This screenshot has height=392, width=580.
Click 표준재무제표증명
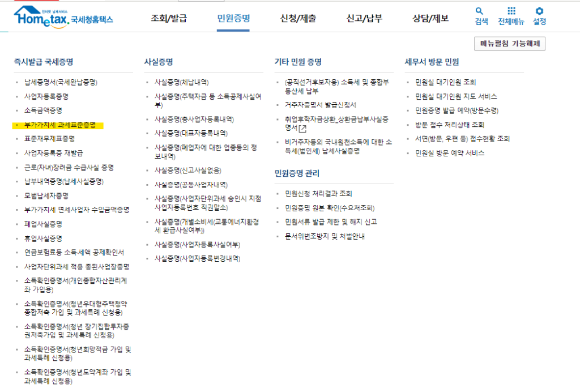pos(50,139)
